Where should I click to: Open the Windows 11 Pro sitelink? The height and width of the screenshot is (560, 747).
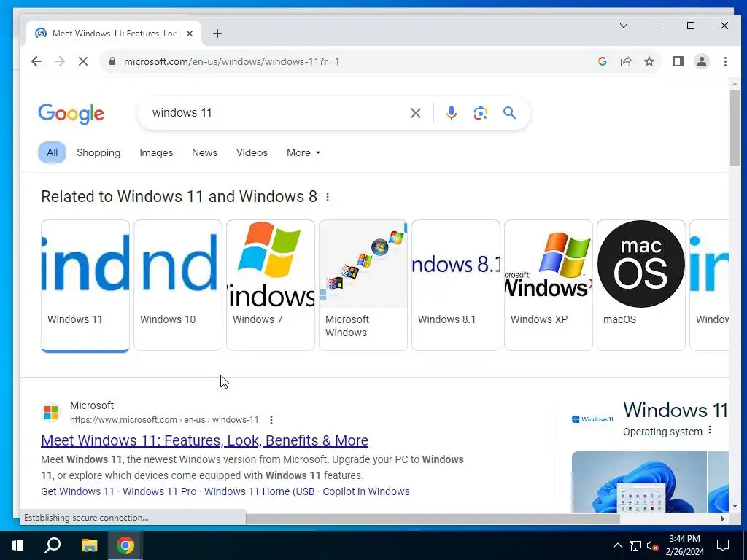pyautogui.click(x=160, y=491)
